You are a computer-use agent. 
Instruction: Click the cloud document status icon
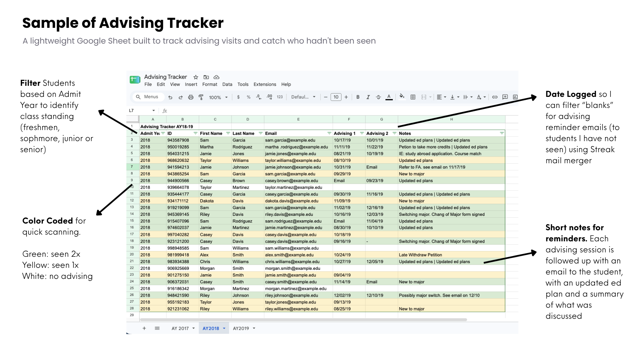[217, 77]
